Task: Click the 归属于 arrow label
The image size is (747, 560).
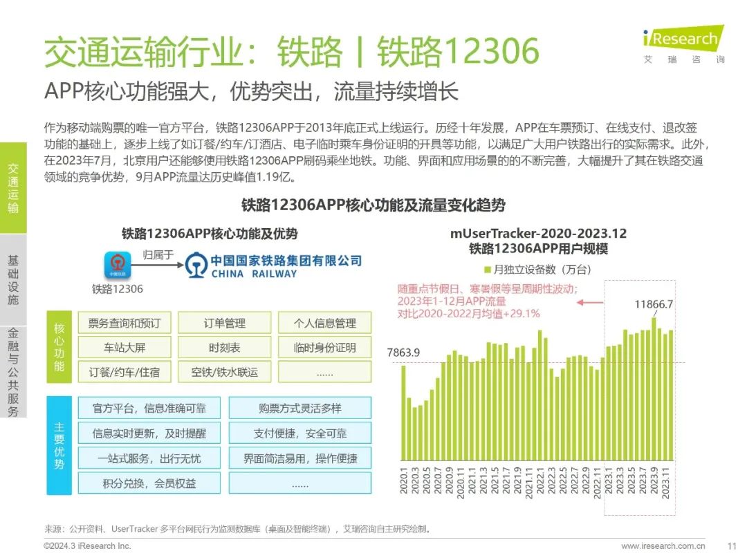Action: pos(158,254)
